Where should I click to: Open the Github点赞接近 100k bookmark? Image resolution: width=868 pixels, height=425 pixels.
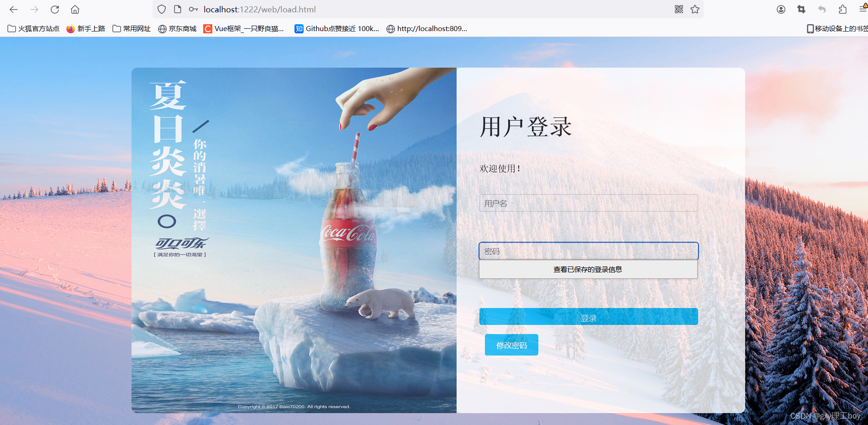pyautogui.click(x=337, y=28)
